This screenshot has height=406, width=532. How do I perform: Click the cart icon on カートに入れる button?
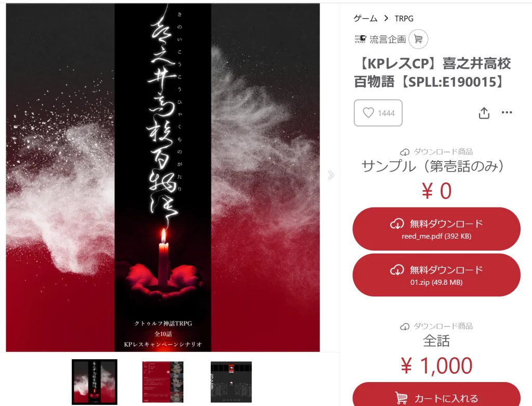tap(402, 398)
